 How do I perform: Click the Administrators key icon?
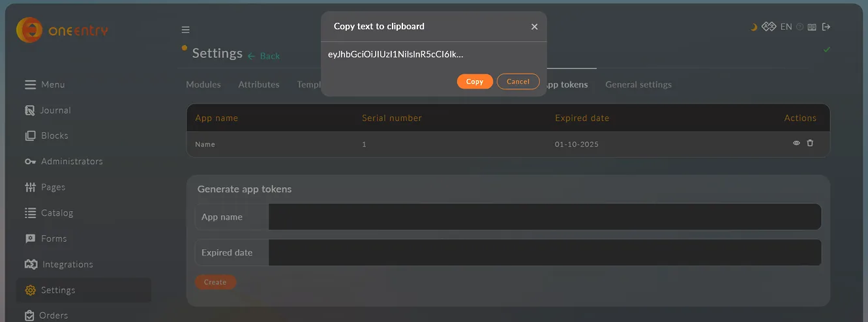30,162
